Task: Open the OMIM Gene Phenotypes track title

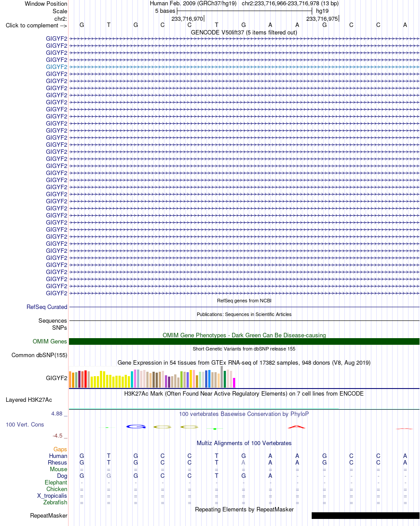Action: [244, 335]
